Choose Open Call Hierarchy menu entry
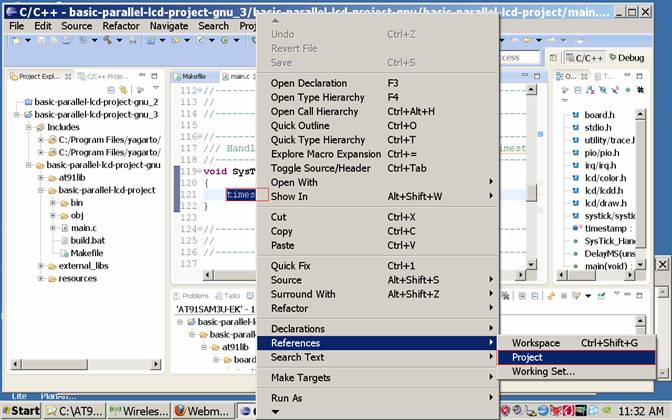672x420 pixels. (378, 111)
